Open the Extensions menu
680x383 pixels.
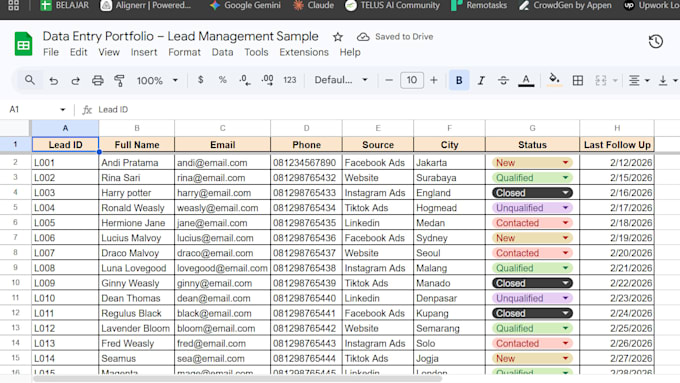(x=304, y=52)
